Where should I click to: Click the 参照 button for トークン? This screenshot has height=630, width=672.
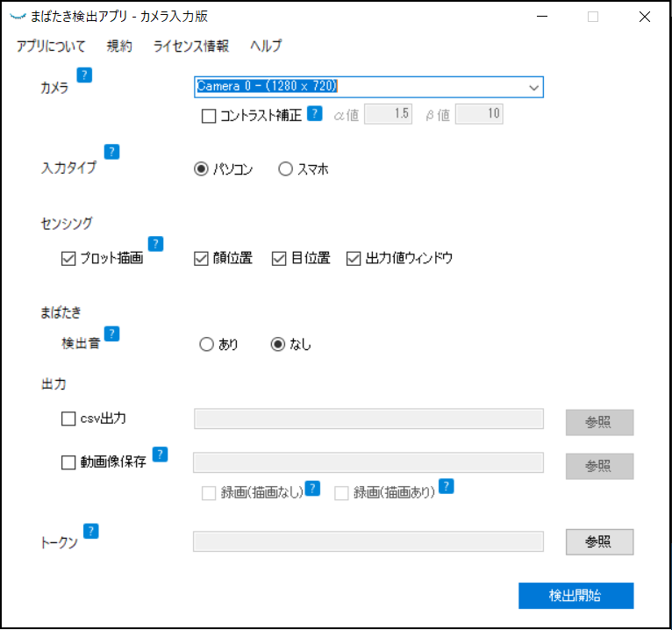click(599, 542)
